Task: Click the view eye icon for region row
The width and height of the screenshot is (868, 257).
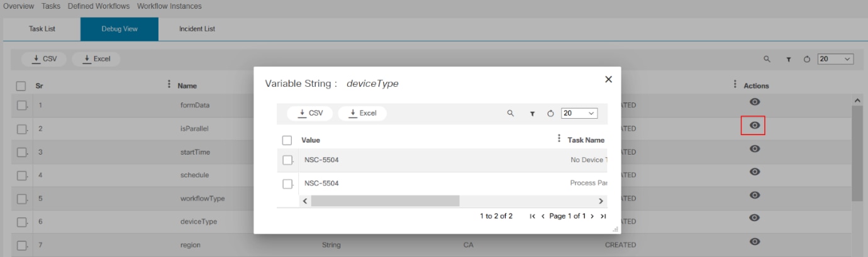Action: pyautogui.click(x=755, y=241)
